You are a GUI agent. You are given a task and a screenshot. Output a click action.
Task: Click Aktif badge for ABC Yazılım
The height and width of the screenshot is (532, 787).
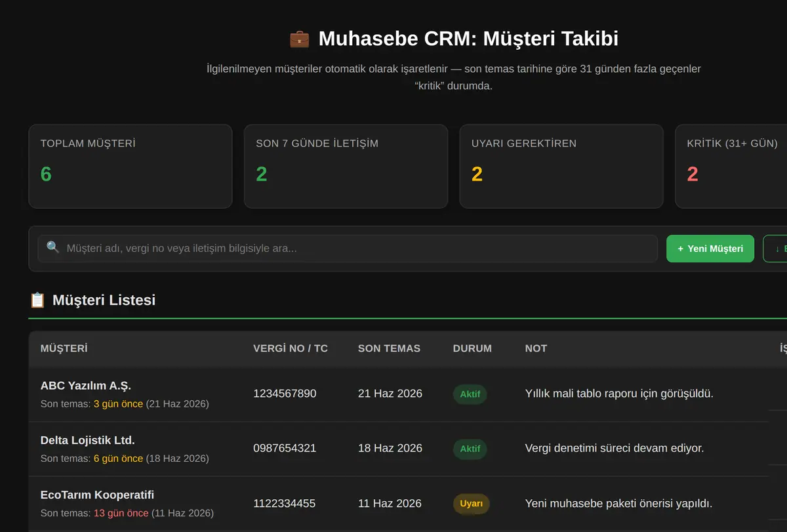click(470, 394)
